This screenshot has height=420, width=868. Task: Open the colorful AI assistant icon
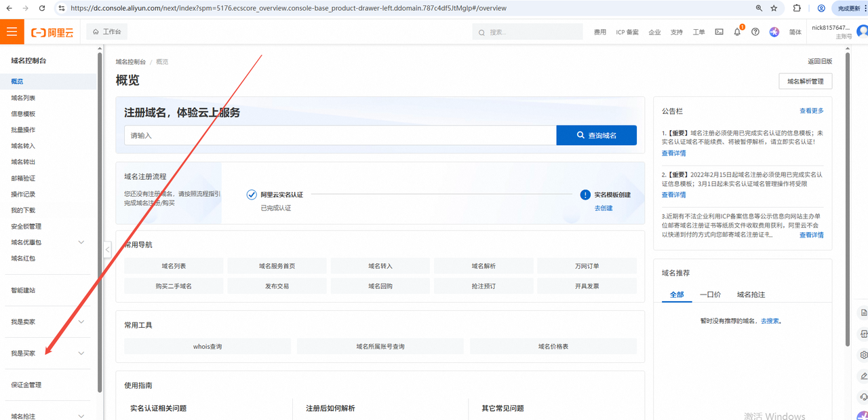point(774,32)
